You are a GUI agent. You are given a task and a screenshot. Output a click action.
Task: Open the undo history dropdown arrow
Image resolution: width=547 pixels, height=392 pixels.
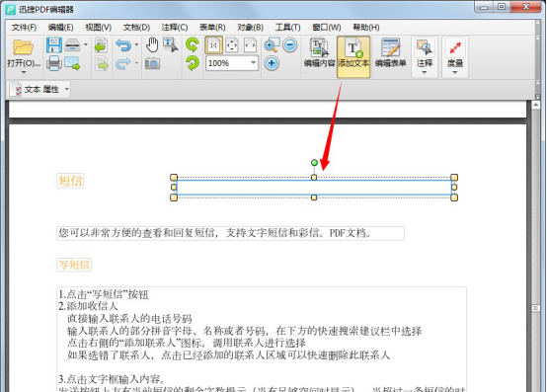pyautogui.click(x=136, y=44)
